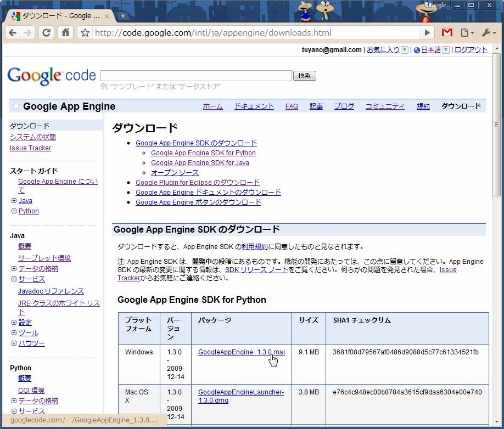Expand the 設定 section in sidebar

tap(14, 323)
